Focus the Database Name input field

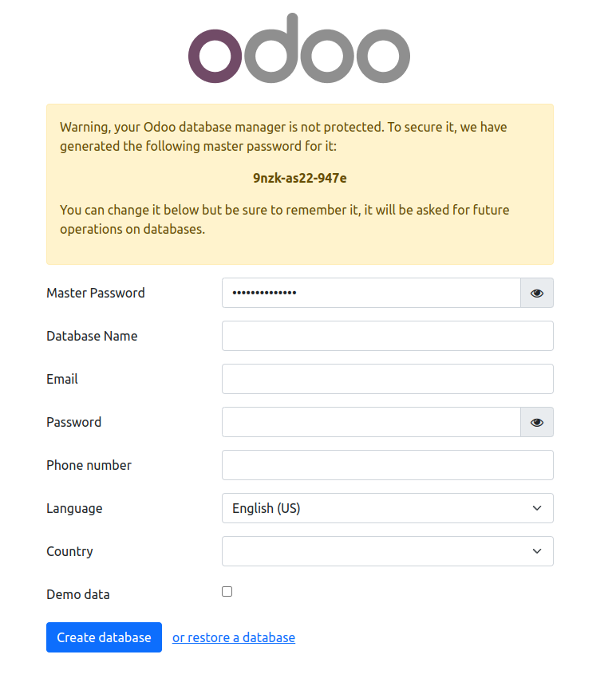click(x=387, y=336)
